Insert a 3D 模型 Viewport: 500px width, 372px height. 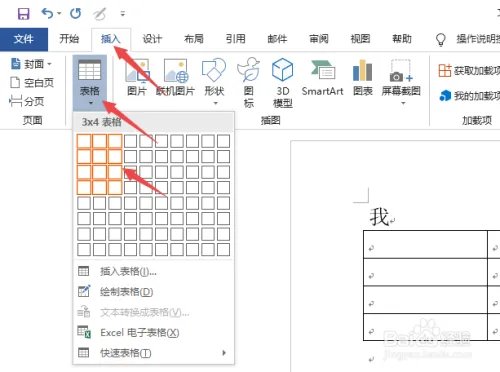point(283,82)
